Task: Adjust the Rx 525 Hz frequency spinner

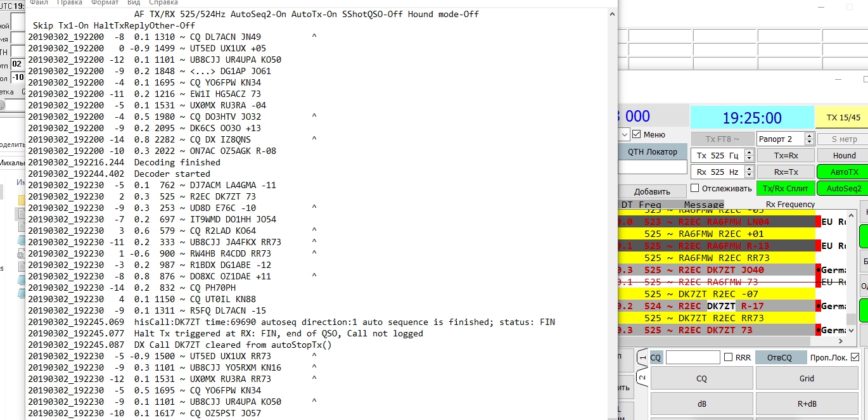Action: 749,172
